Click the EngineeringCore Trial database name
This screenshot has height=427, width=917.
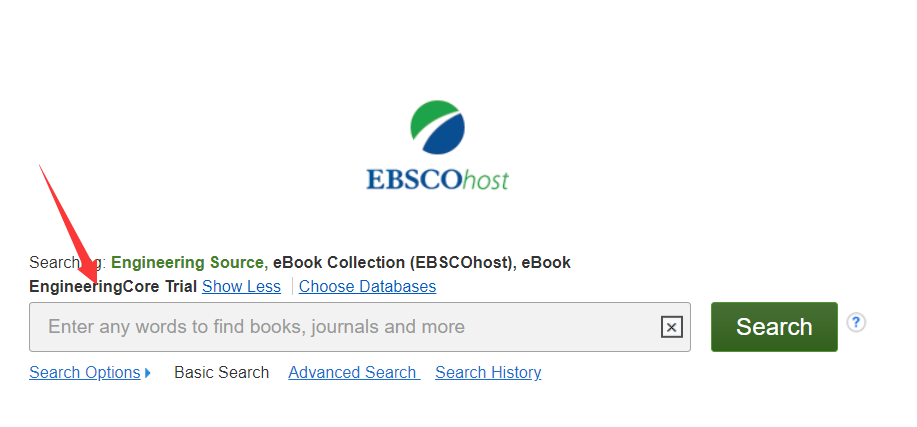(x=113, y=287)
